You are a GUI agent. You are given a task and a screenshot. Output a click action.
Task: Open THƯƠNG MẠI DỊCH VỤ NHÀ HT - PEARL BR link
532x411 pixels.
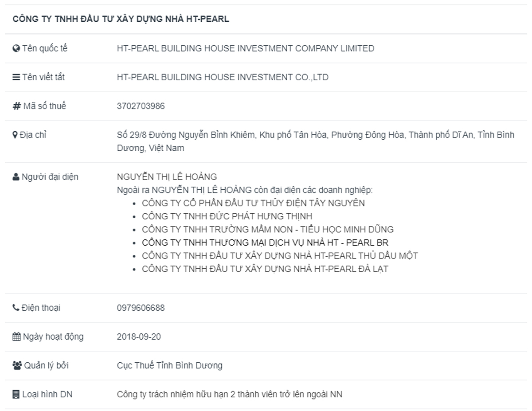click(265, 243)
